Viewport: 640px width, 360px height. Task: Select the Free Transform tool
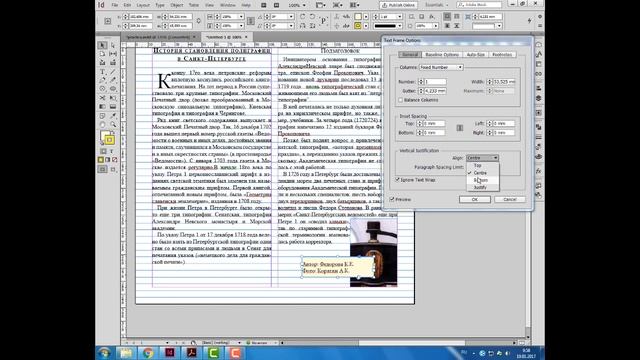[113, 98]
